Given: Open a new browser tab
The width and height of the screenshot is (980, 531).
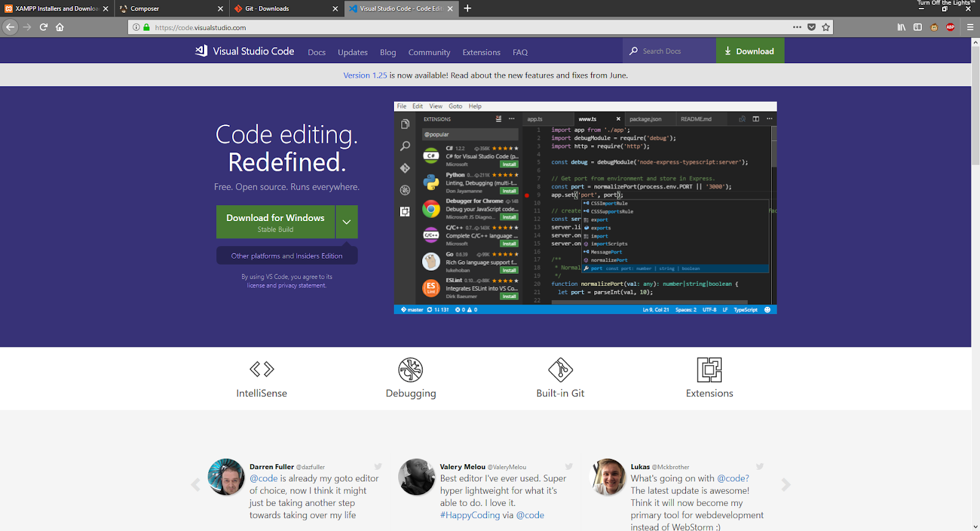Looking at the screenshot, I should tap(467, 9).
